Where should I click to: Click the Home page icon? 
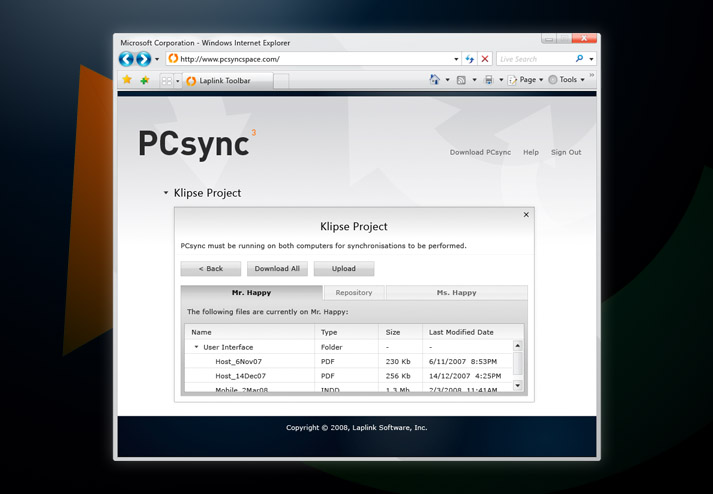click(434, 80)
